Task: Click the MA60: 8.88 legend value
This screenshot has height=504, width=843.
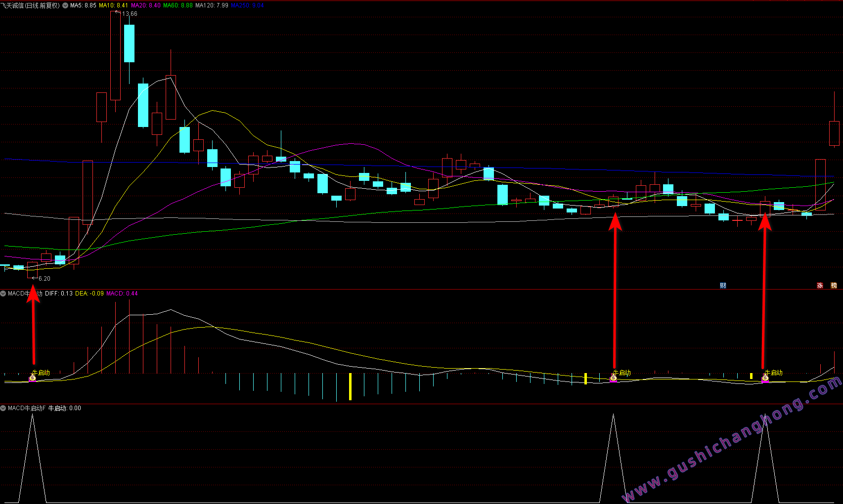Action: [178, 5]
